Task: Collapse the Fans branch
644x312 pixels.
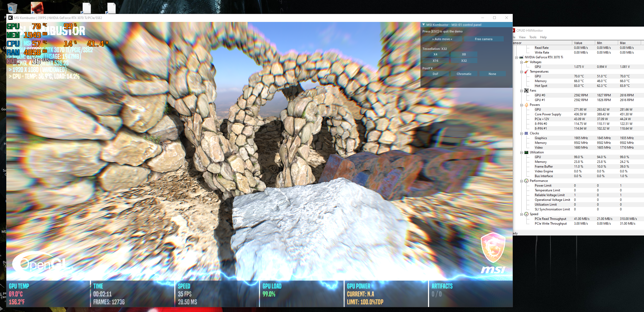Action: coord(521,91)
